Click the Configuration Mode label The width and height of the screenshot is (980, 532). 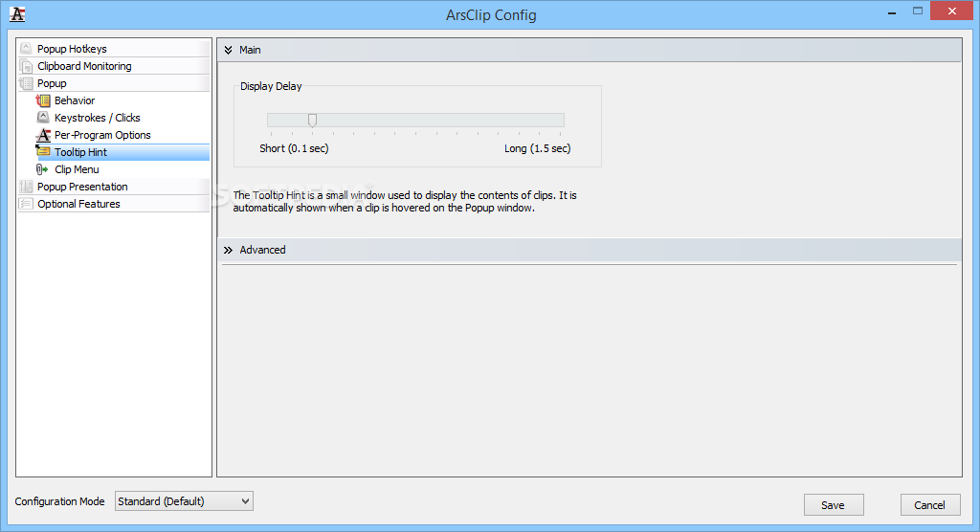point(60,501)
